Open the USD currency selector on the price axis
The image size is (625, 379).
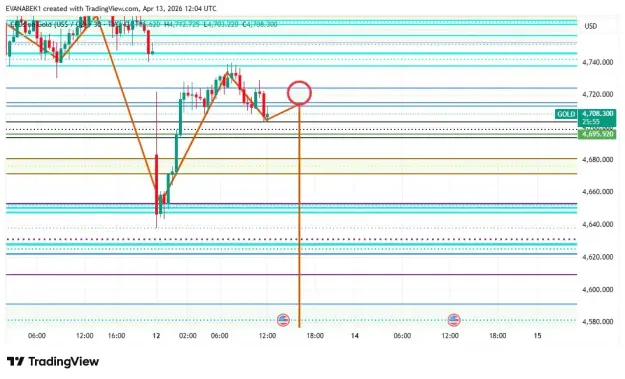(591, 26)
